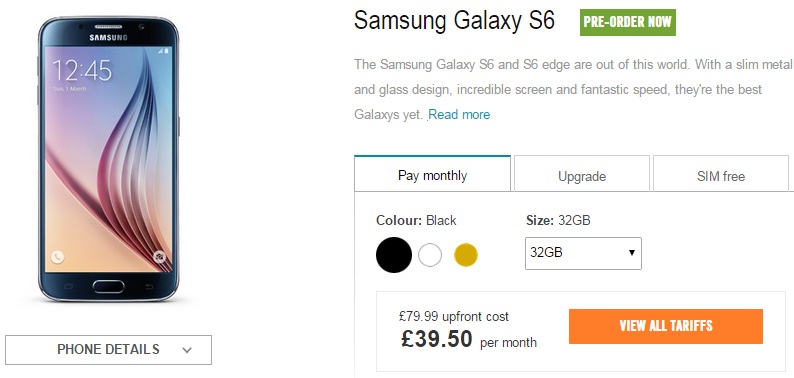794x378 pixels.
Task: Click the phone icon on phone screen
Action: click(x=57, y=257)
